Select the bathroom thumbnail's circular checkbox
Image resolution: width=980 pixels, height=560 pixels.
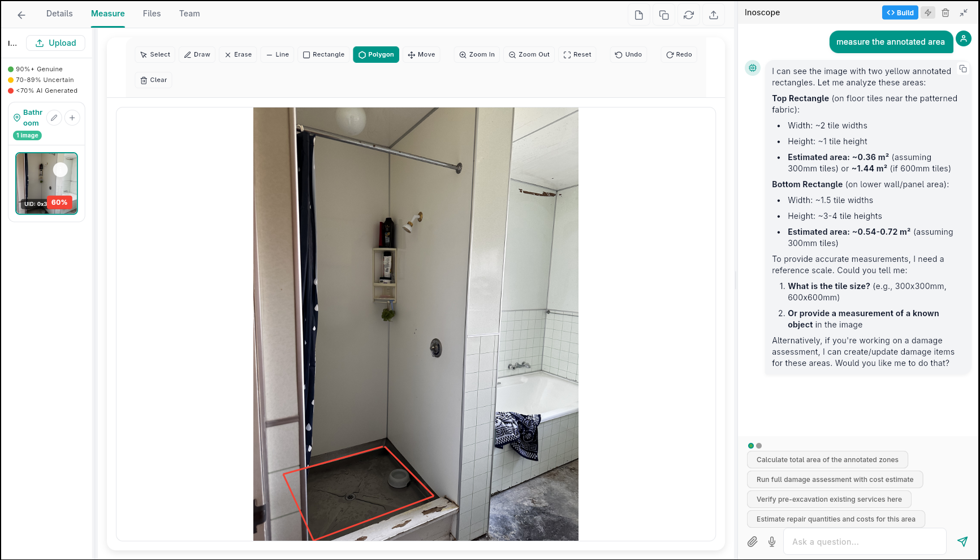click(x=61, y=169)
